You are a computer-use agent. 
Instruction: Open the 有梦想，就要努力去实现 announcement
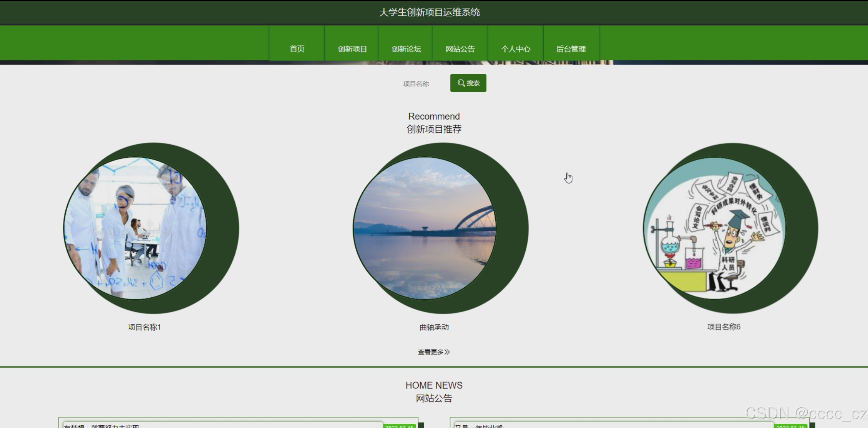103,426
